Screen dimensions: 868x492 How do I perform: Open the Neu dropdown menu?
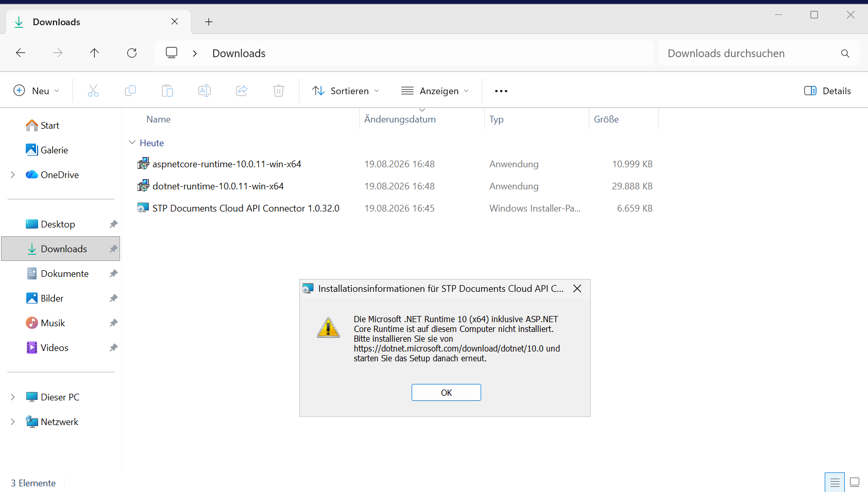36,91
